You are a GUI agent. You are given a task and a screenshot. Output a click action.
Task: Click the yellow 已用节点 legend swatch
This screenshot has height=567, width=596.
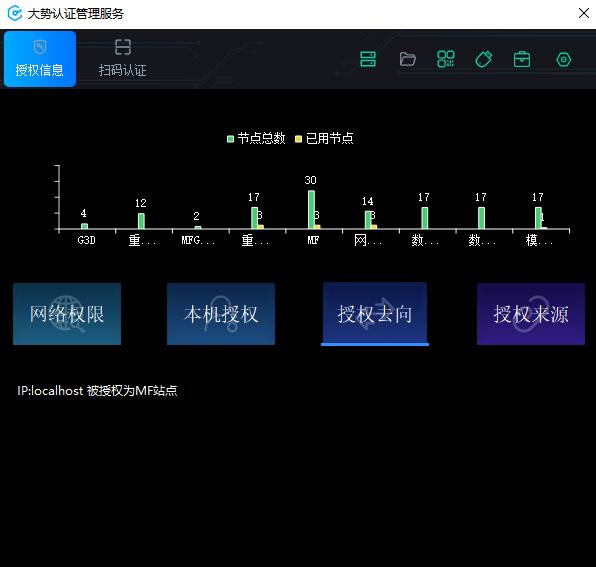tap(298, 139)
